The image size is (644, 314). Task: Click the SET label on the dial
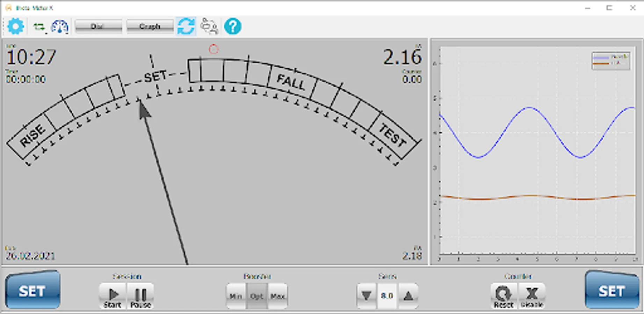click(x=155, y=76)
